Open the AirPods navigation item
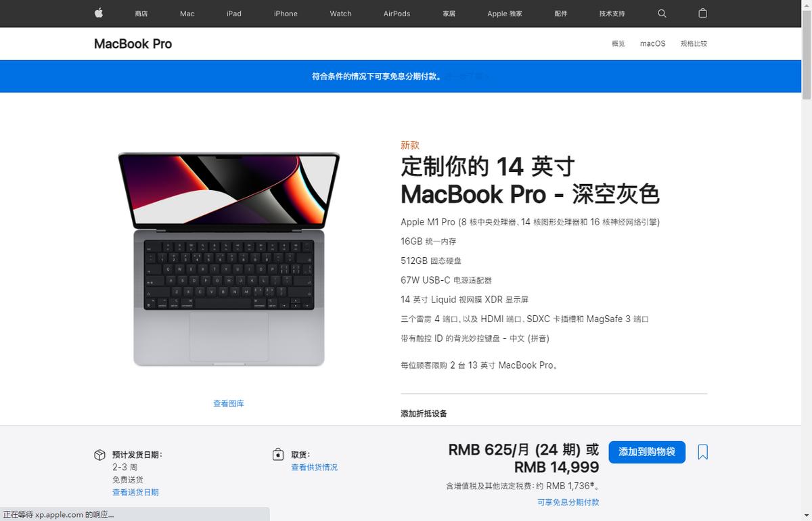812x521 pixels. point(397,14)
